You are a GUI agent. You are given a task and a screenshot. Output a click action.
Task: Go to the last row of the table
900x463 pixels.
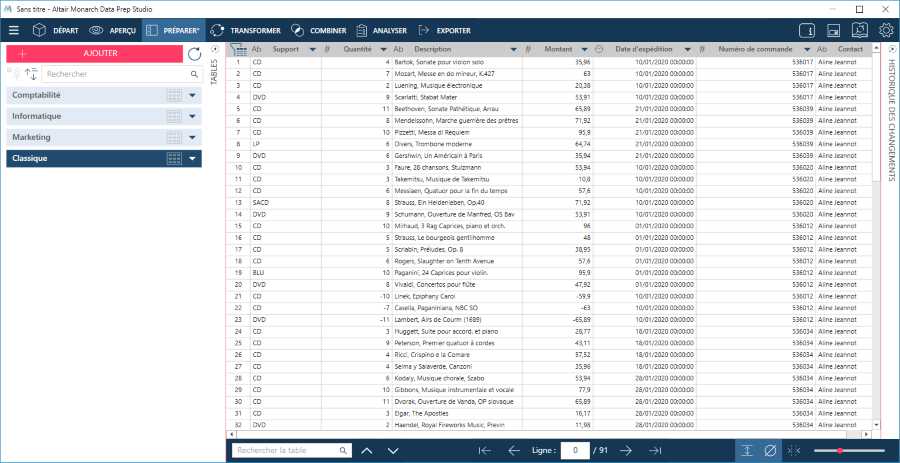tap(656, 451)
